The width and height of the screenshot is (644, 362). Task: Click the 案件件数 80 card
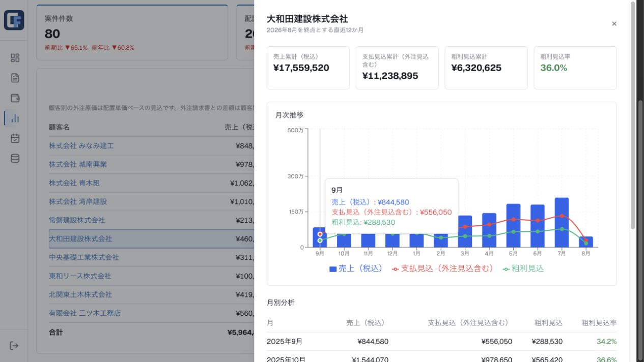[132, 33]
